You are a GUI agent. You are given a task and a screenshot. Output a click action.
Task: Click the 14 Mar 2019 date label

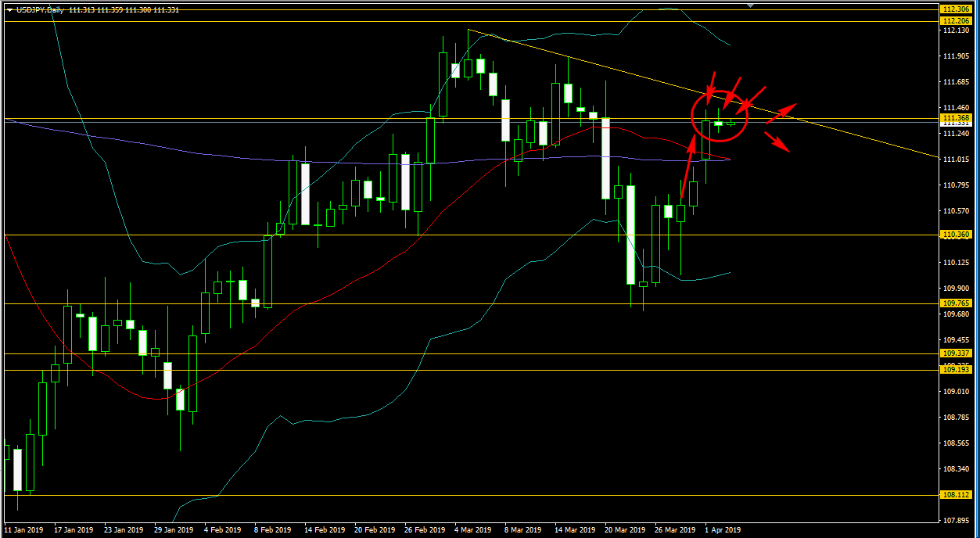tap(574, 530)
